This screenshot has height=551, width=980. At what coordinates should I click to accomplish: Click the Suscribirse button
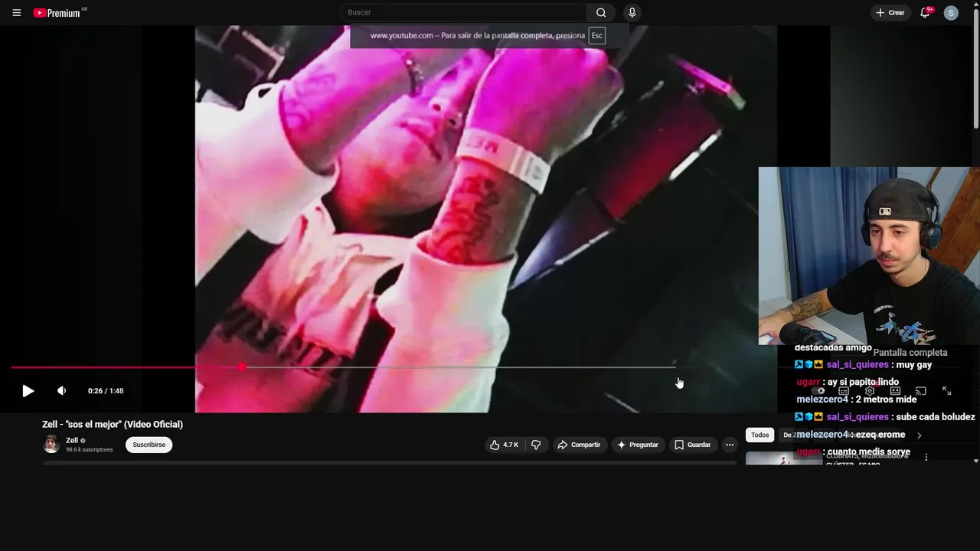click(149, 445)
